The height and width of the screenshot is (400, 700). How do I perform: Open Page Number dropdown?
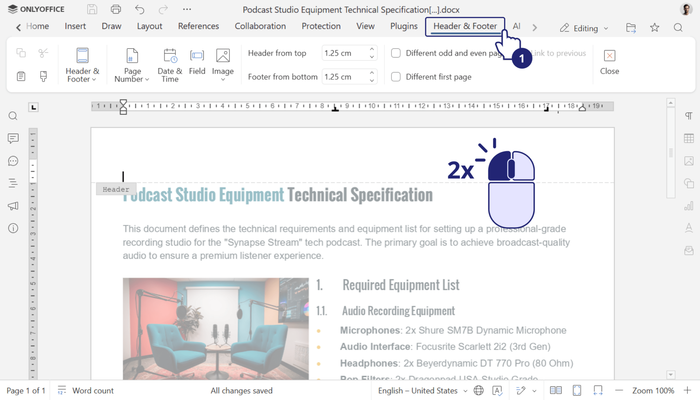coord(132,65)
